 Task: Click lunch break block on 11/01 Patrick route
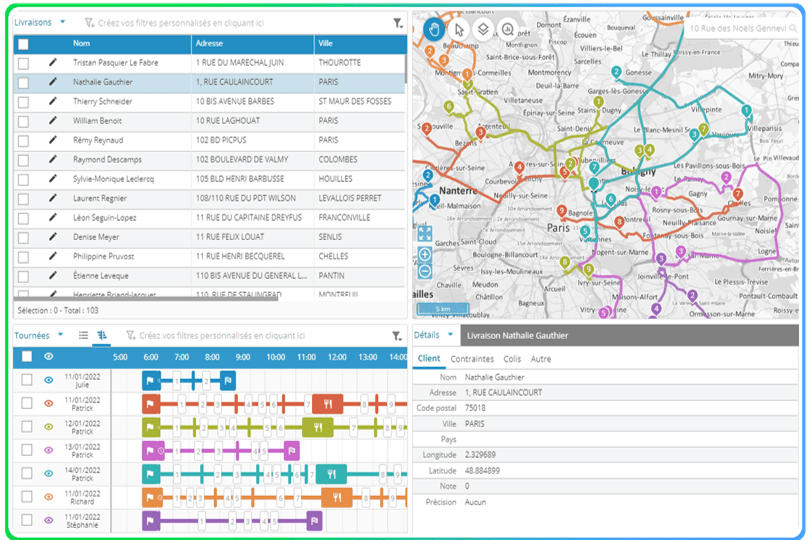pyautogui.click(x=328, y=404)
